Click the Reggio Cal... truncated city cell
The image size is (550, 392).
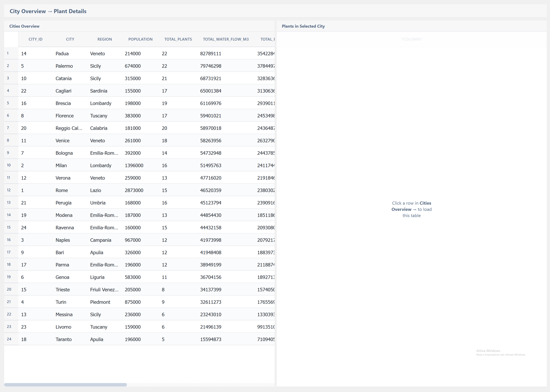tap(69, 128)
